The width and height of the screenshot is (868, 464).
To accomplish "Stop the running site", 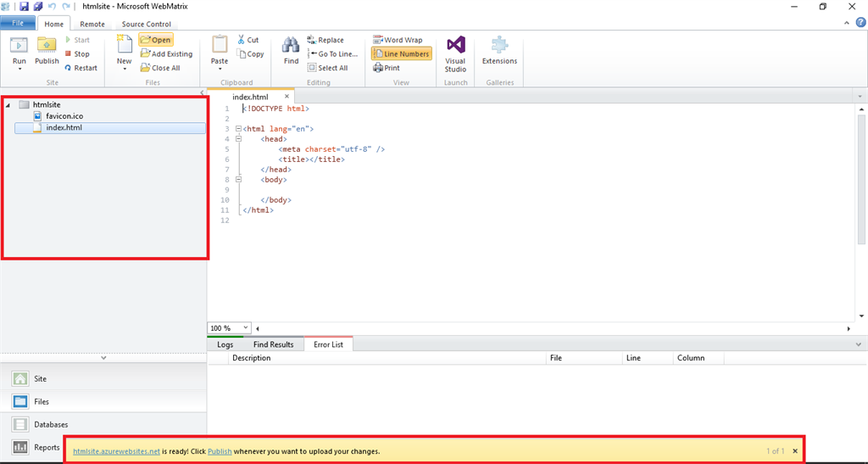I will (77, 53).
